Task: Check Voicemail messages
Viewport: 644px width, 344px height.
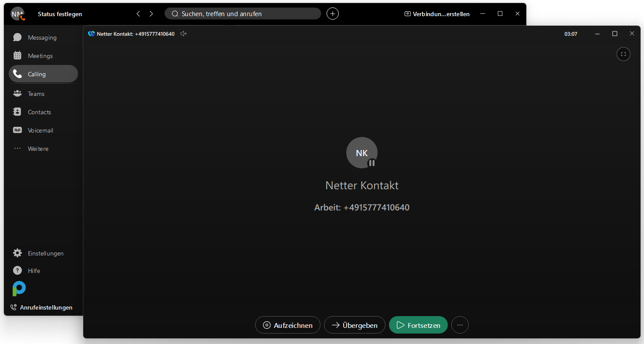Action: click(40, 130)
